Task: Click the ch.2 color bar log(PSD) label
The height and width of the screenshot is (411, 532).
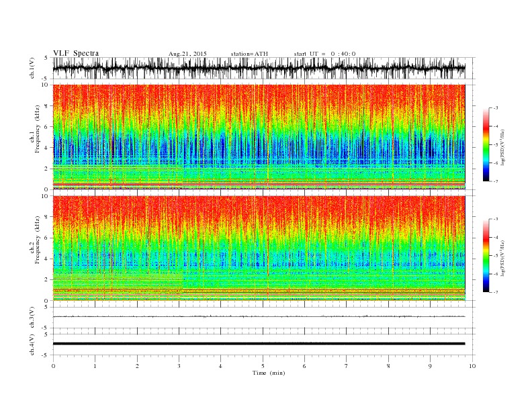Action: (x=504, y=258)
